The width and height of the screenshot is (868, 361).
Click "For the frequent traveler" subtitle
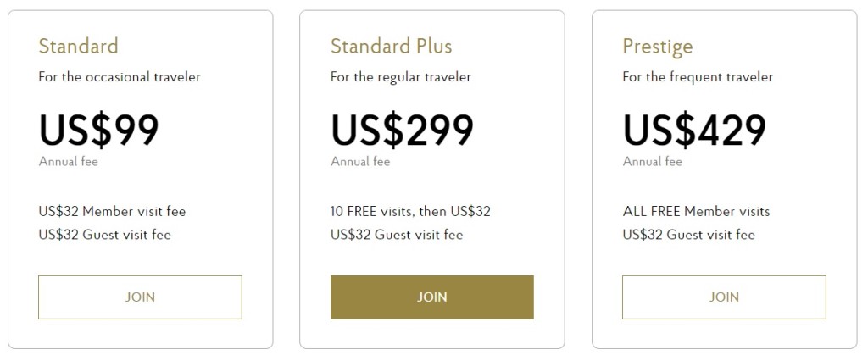point(698,77)
